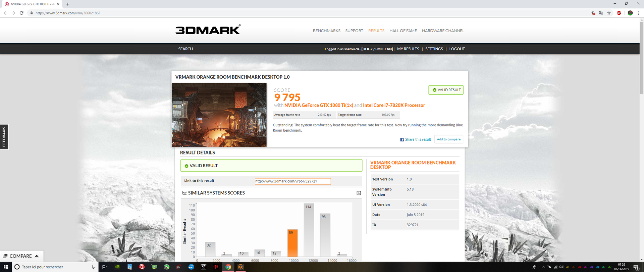Collapse the Similar Systems Scores section
This screenshot has height=272, width=644.
359,193
